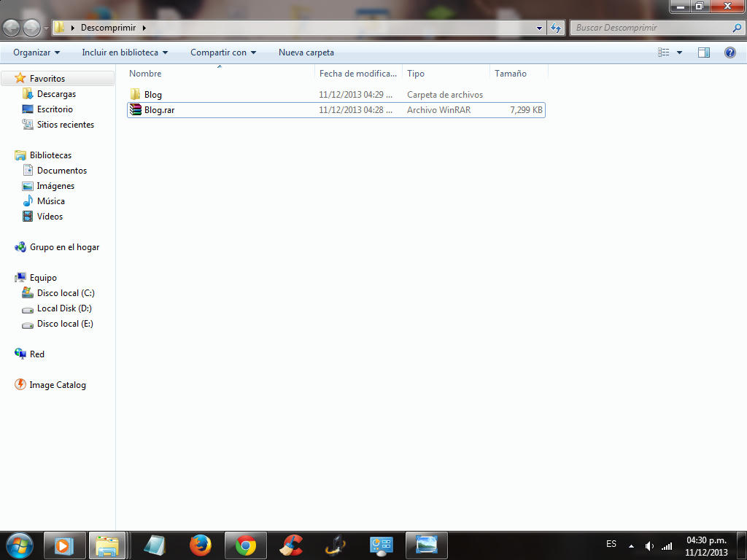
Task: Launch Google Chrome from the taskbar
Action: click(x=245, y=545)
